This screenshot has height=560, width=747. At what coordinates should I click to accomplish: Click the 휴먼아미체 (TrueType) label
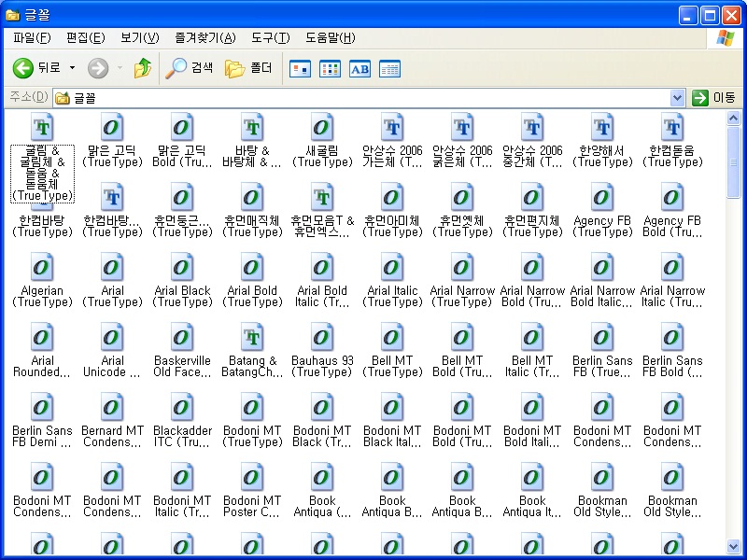[392, 226]
